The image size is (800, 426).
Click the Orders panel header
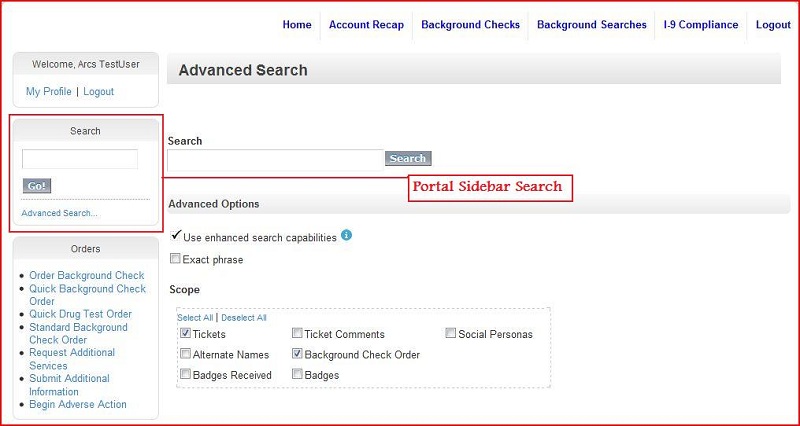point(86,249)
